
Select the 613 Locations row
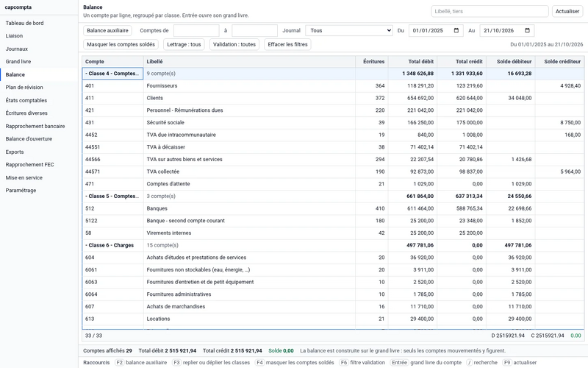click(333, 319)
